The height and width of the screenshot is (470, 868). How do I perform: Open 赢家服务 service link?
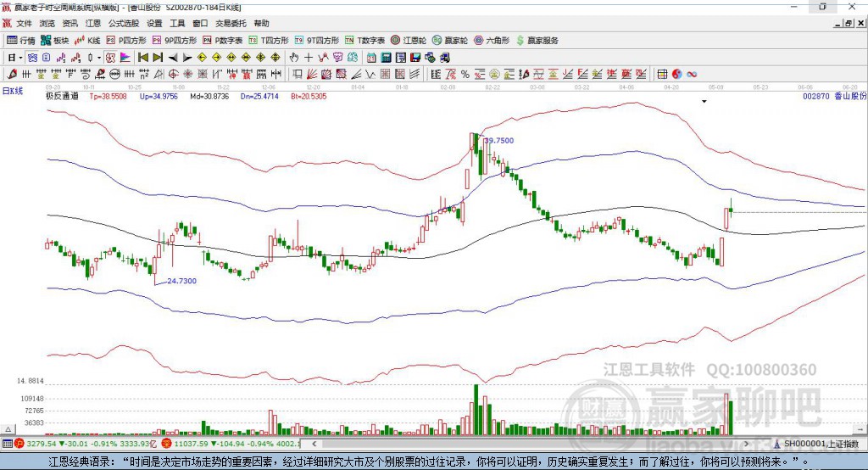tap(537, 41)
